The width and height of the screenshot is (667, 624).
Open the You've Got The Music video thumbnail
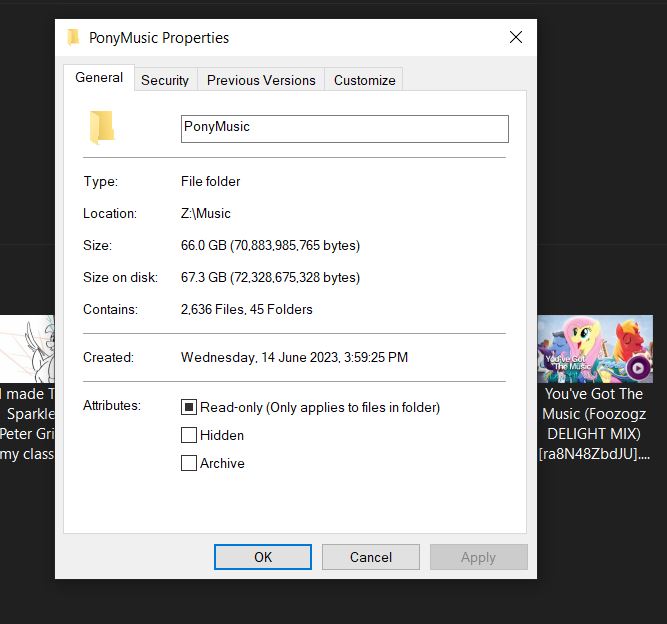595,349
